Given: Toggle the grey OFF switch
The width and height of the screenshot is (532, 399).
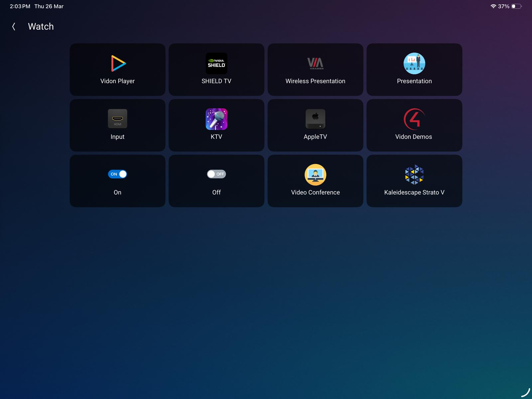Looking at the screenshot, I should (x=216, y=174).
